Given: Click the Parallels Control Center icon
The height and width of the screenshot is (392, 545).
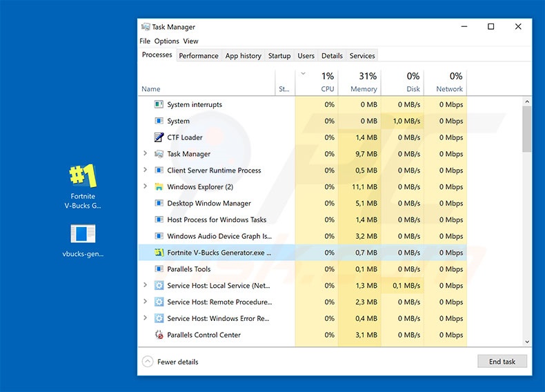Looking at the screenshot, I should (159, 335).
